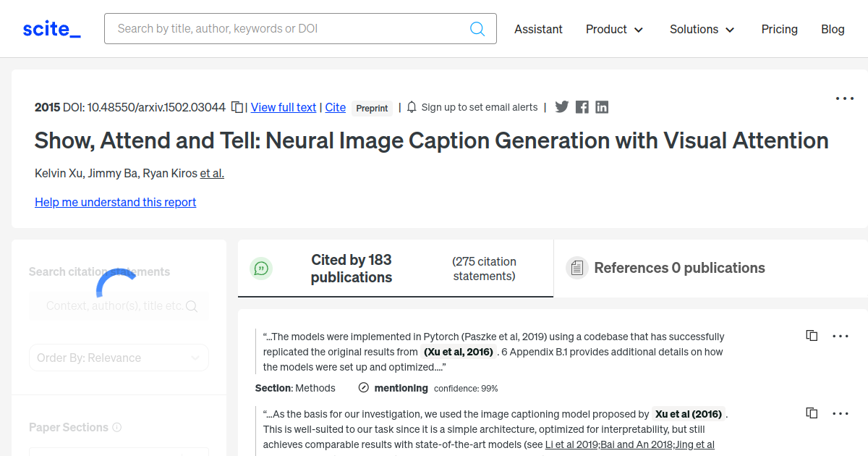Open the Order By: Relevance dropdown
Image resolution: width=868 pixels, height=456 pixels.
[119, 358]
